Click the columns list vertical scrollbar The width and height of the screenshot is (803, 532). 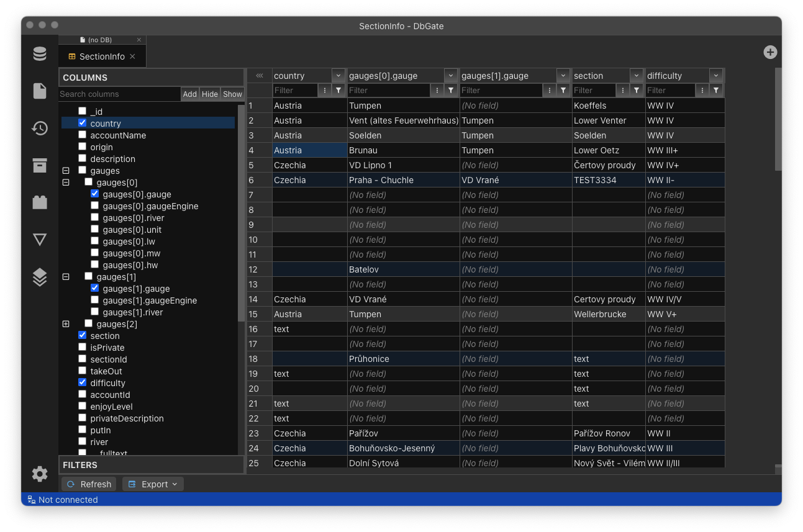coord(241,213)
